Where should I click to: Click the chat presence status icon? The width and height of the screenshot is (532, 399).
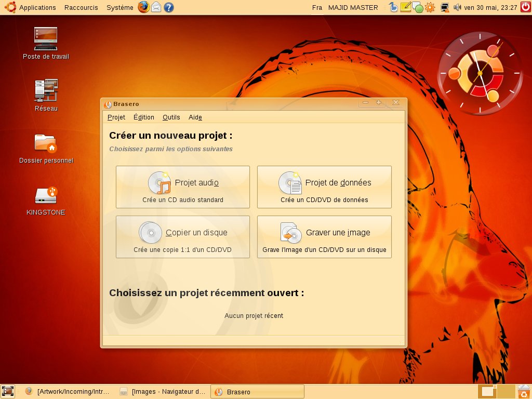click(x=418, y=8)
